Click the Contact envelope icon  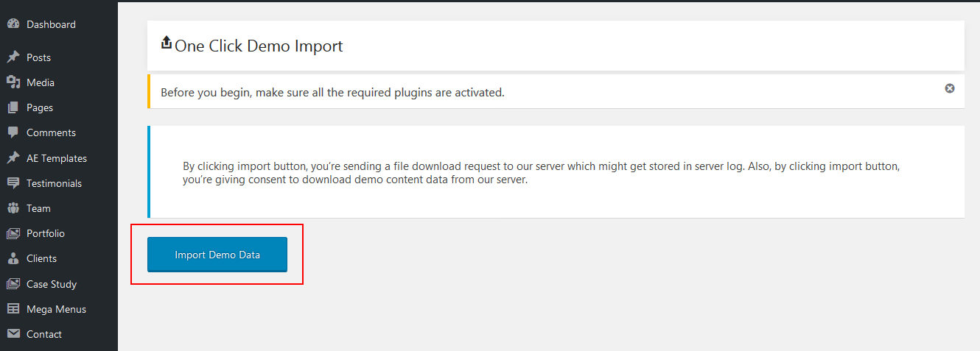coord(13,334)
